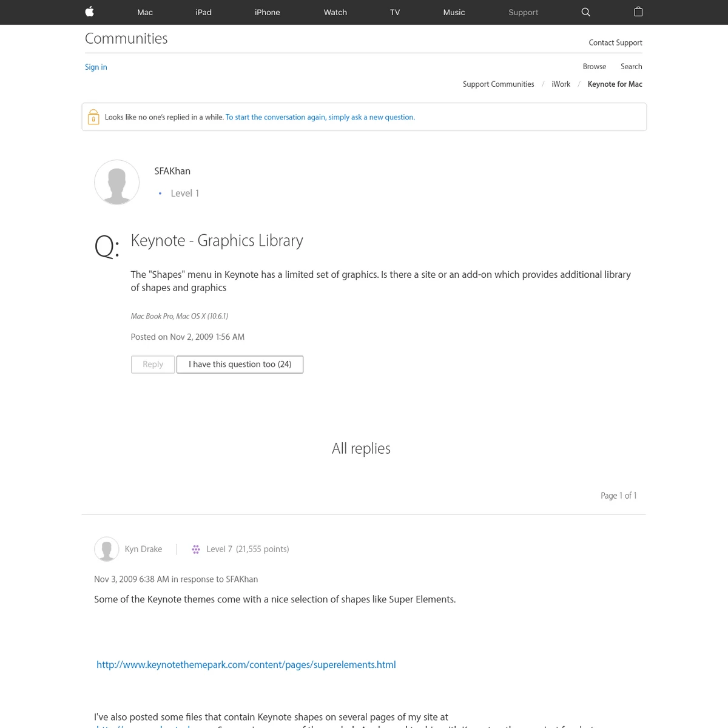This screenshot has height=728, width=728.
Task: Click "I have this question too" button
Action: click(240, 364)
